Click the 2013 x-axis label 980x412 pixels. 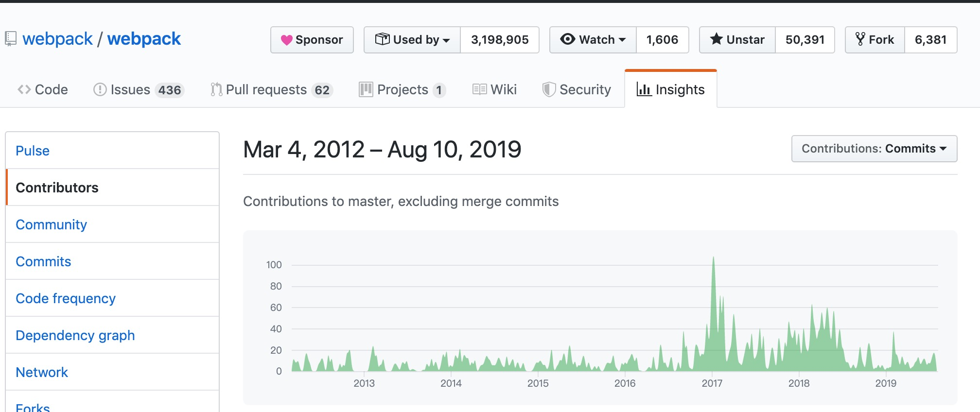[364, 383]
